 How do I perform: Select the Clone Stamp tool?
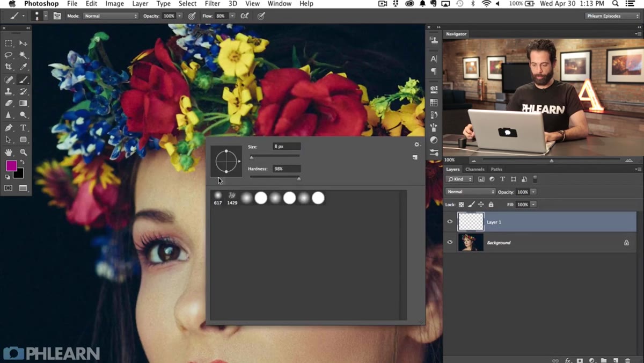tap(9, 92)
